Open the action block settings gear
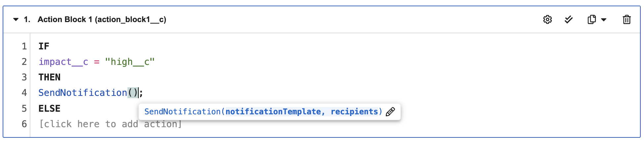Viewport: 644px width, 143px height. pyautogui.click(x=547, y=19)
